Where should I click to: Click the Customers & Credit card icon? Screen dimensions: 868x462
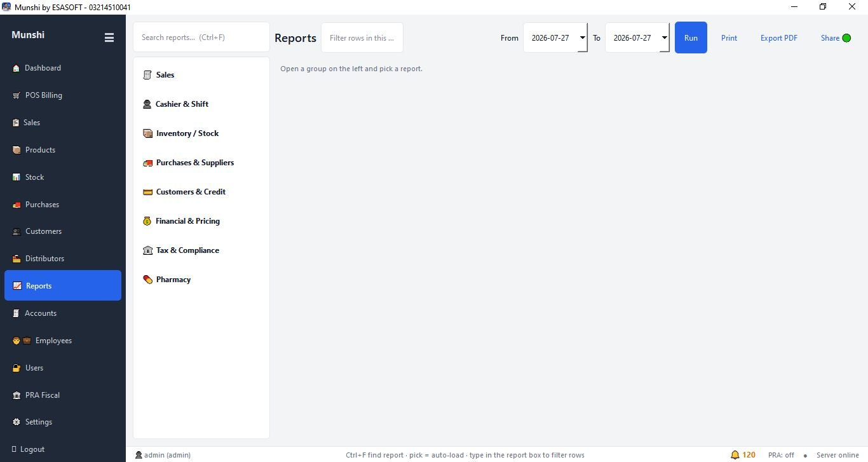147,192
